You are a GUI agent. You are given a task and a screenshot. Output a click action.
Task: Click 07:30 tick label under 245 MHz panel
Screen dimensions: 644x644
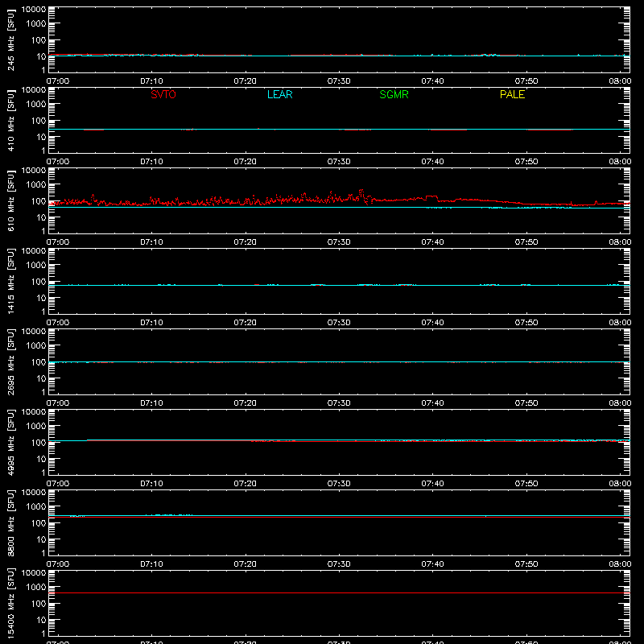point(339,81)
